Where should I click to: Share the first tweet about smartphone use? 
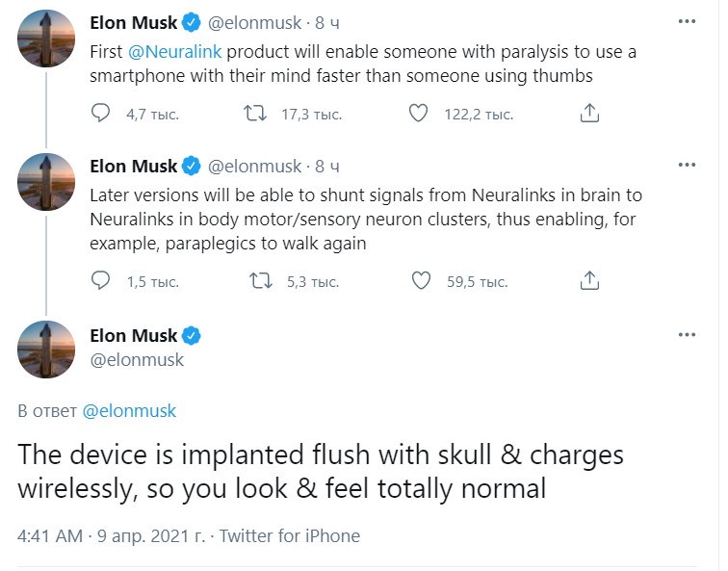589,114
